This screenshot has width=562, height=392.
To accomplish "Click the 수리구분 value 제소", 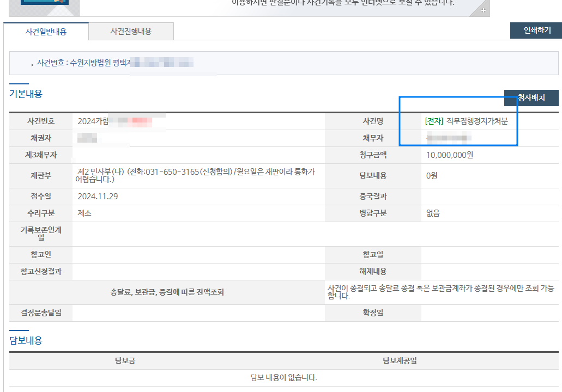I will [x=84, y=213].
